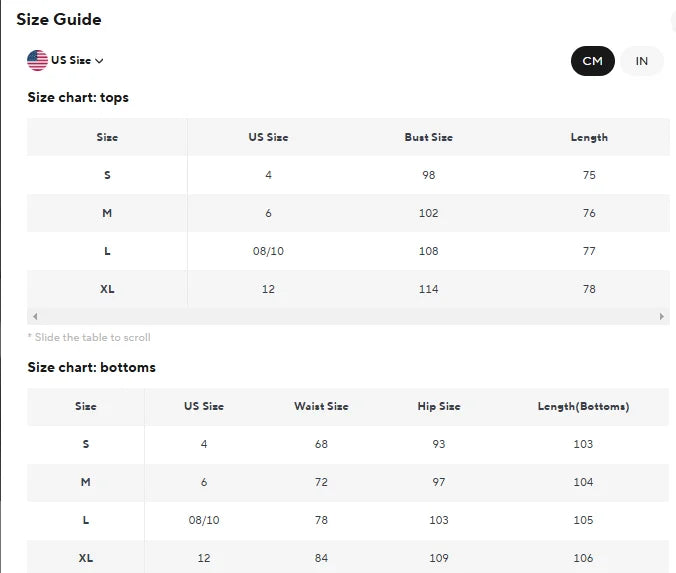
Task: Select the S row in tops chart
Action: click(x=107, y=175)
